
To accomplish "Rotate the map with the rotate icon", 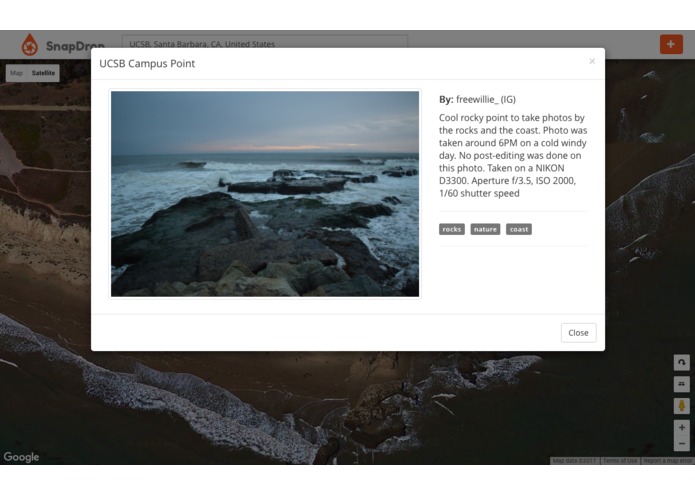I will (682, 362).
